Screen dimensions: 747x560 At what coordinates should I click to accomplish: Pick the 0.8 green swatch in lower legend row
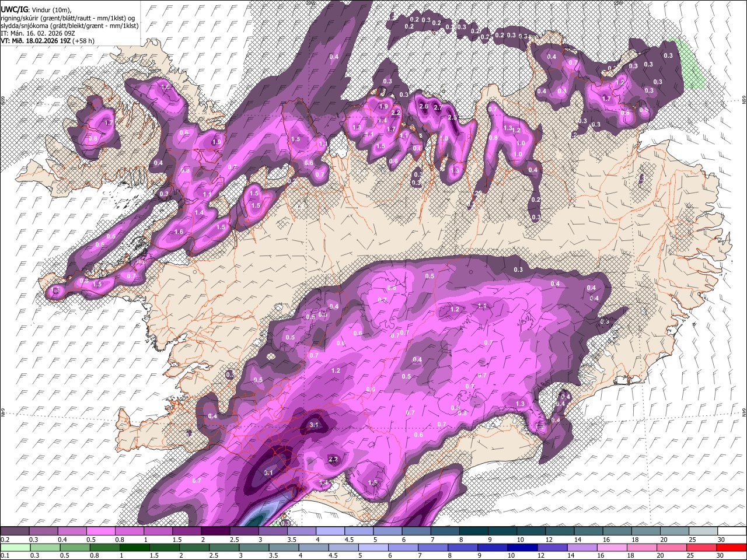click(105, 547)
